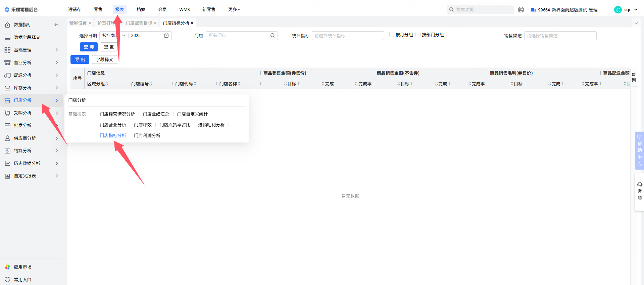Open 门店点货率占比 report link
This screenshot has height=285, width=644.
pos(175,125)
